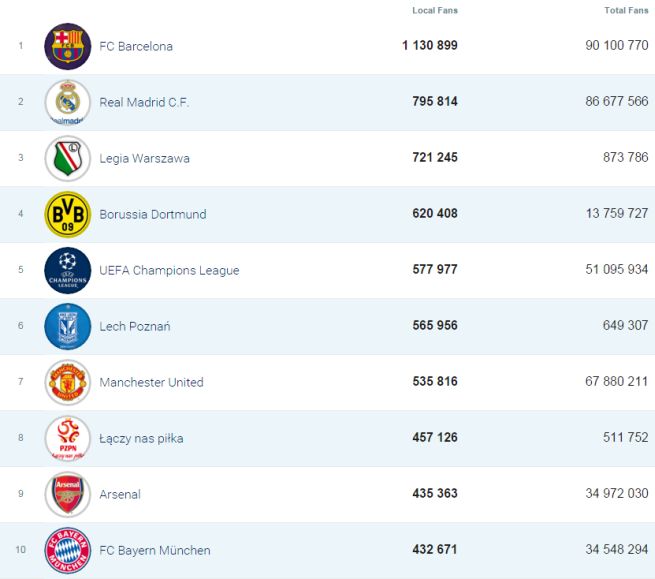Click the FC Barcelona crest icon
This screenshot has width=655, height=579.
[67, 46]
